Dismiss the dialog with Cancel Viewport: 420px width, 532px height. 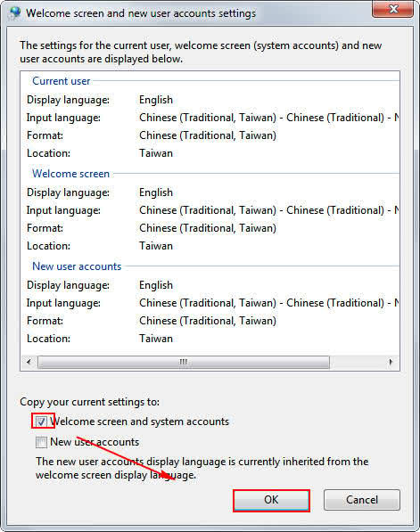(362, 500)
